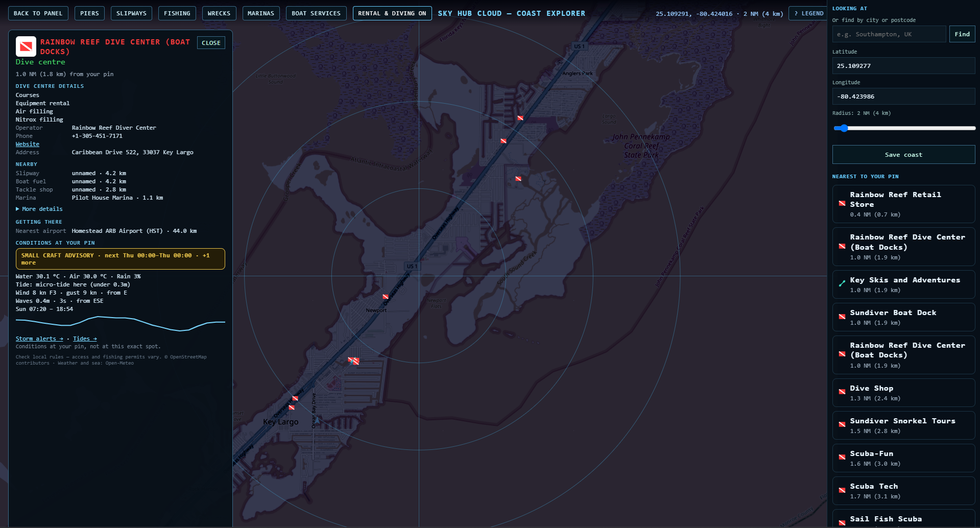Click the Longitude input field
Image resolution: width=980 pixels, height=528 pixels.
[903, 97]
